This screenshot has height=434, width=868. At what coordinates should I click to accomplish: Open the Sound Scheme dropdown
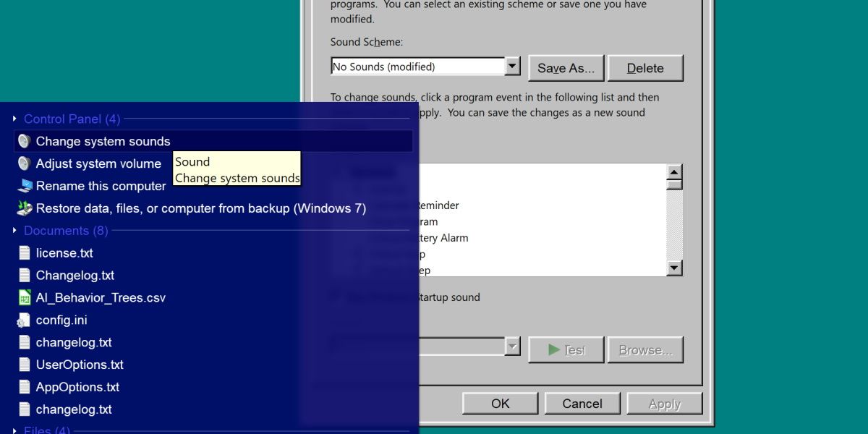(513, 66)
